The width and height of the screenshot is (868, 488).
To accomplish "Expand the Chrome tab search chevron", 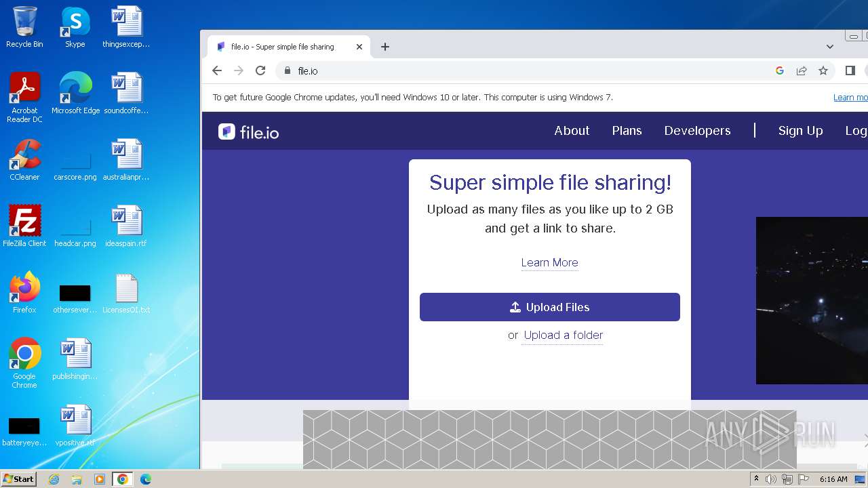I will tap(830, 47).
